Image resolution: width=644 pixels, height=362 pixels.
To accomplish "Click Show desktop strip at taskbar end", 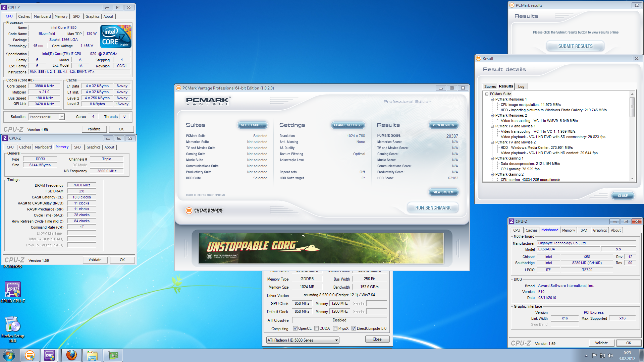I will 641,355.
